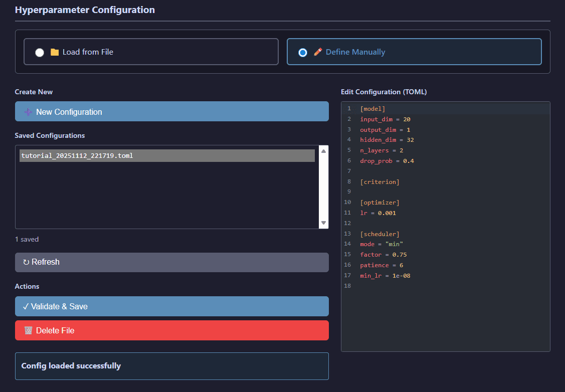The image size is (565, 392).
Task: Click the yellow folder icon
Action: (55, 52)
